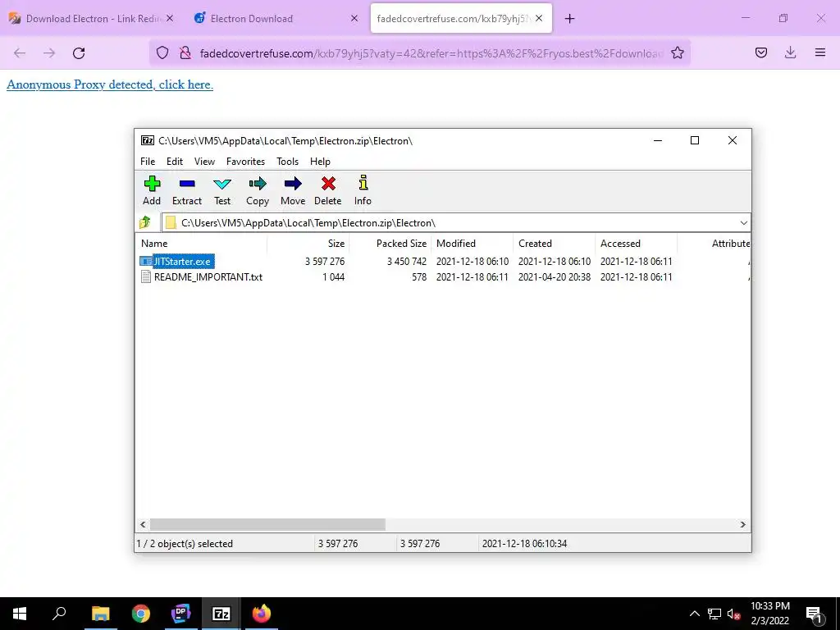Select the README_IMPORTANT.txt file
This screenshot has height=630, width=840.
pos(208,277)
